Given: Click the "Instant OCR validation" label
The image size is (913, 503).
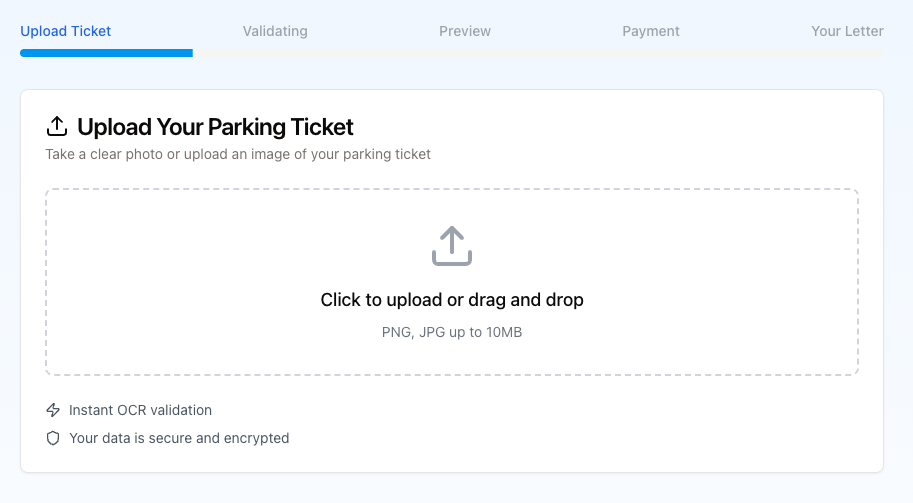Looking at the screenshot, I should [140, 410].
